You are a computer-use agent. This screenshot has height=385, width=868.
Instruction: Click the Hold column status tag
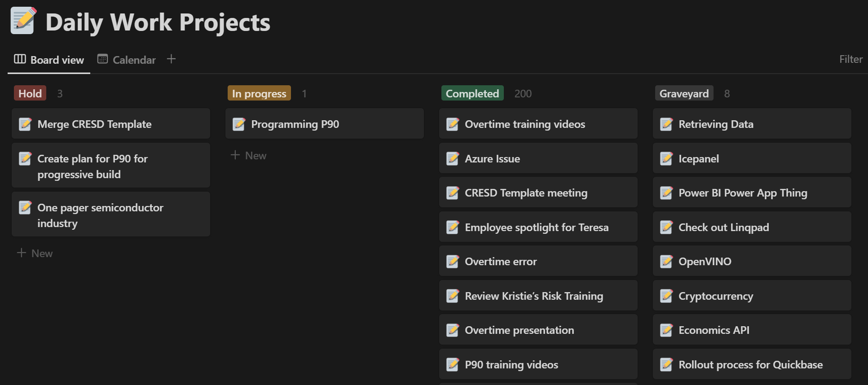30,93
